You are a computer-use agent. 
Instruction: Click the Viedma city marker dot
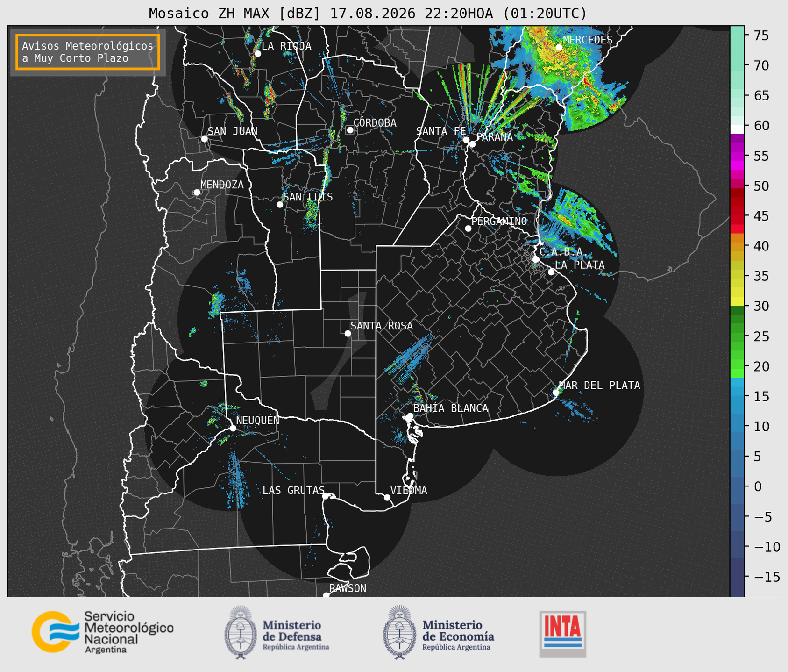387,497
